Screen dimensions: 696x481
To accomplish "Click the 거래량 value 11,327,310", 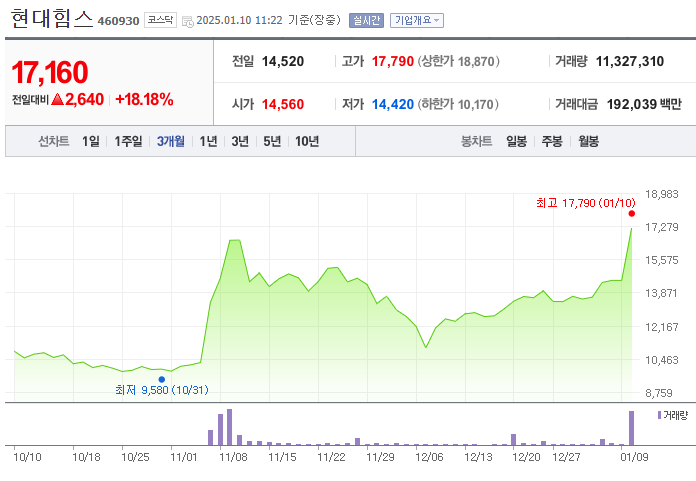I will click(630, 61).
